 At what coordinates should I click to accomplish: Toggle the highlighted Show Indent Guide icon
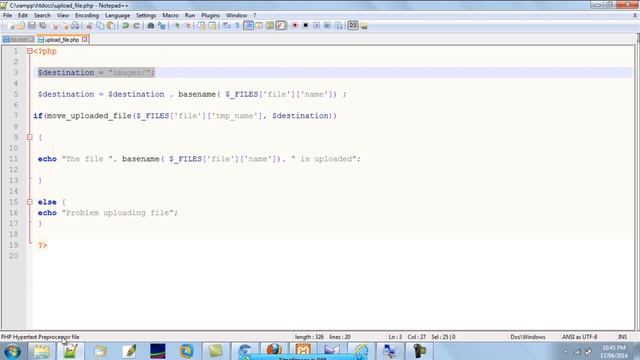248,26
